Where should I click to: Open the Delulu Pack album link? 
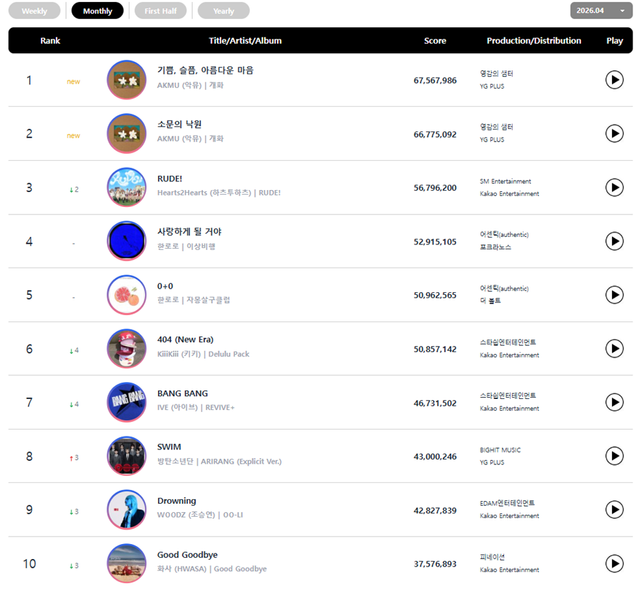[229, 354]
